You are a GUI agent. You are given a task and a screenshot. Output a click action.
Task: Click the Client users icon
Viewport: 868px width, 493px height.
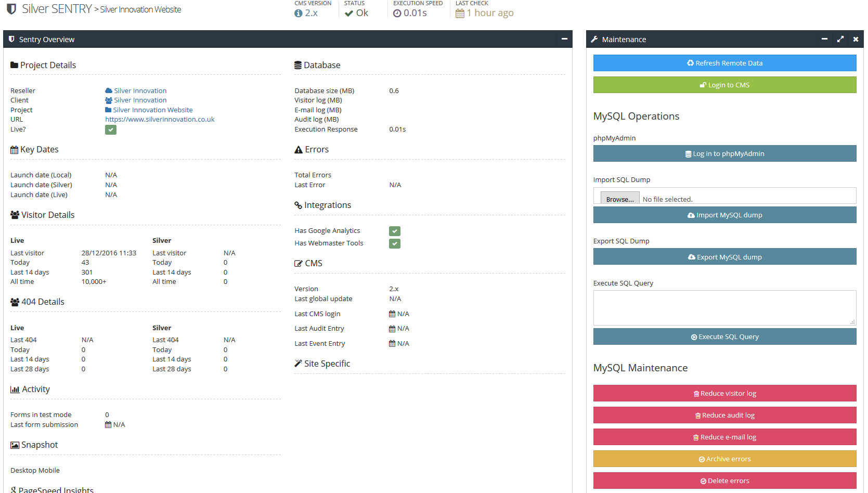pyautogui.click(x=109, y=100)
